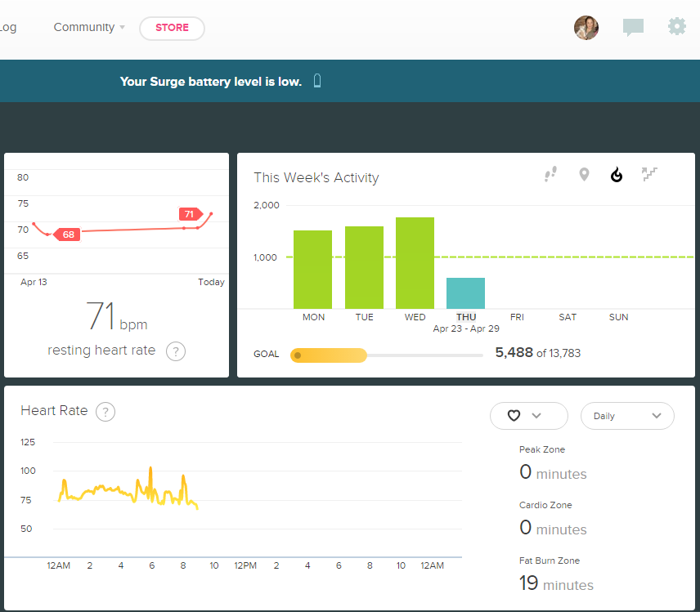Select the calories burned flame icon
Image resolution: width=700 pixels, height=612 pixels.
617,174
